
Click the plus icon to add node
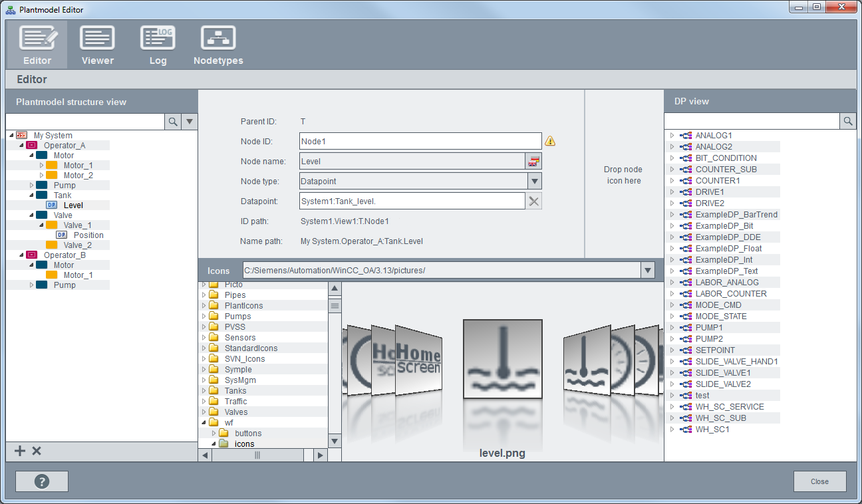[20, 451]
